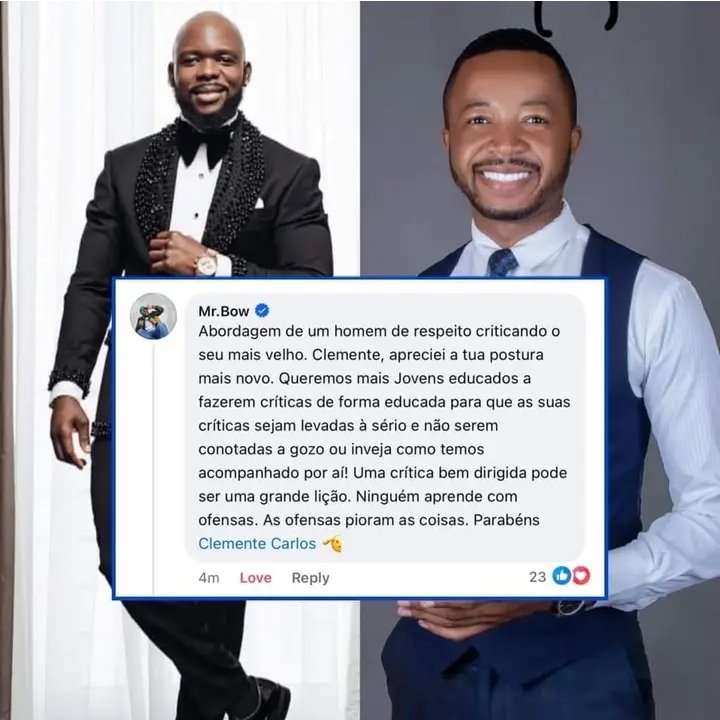Click the blue thumbs-up reaction icon

point(561,576)
